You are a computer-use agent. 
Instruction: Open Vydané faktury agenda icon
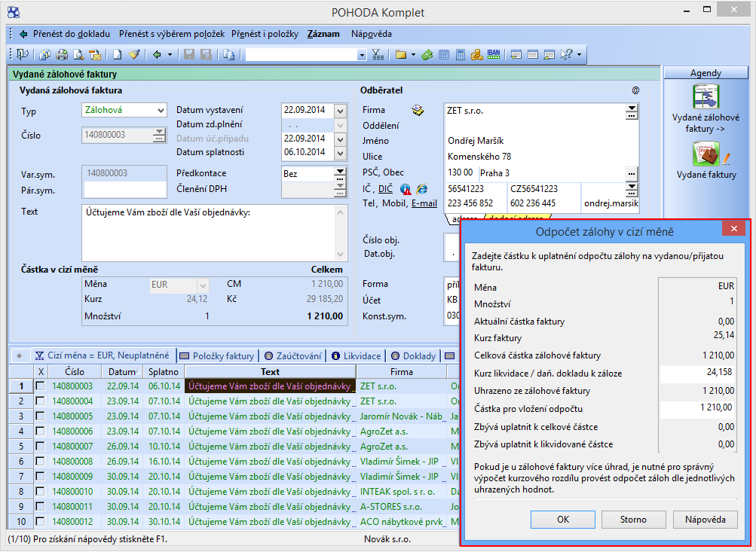click(706, 154)
